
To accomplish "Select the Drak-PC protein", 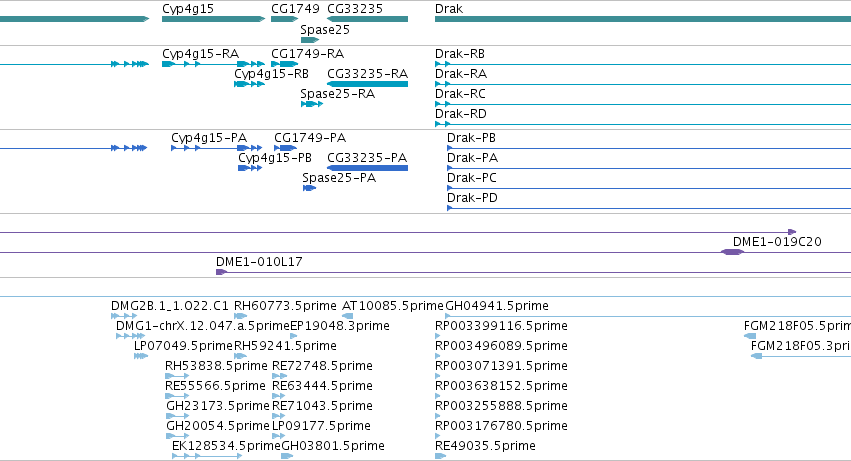I will (649, 188).
